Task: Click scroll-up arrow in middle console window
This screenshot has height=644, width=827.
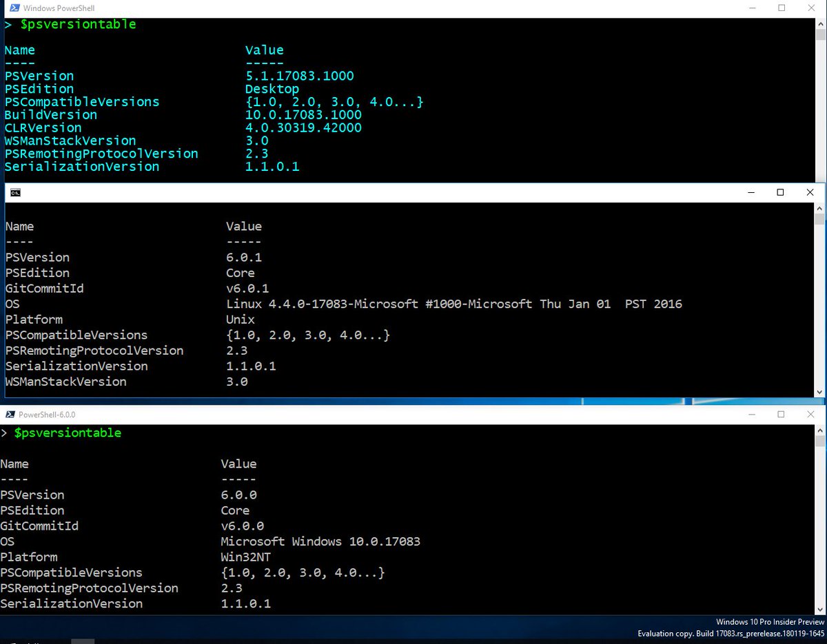Action: click(x=819, y=208)
